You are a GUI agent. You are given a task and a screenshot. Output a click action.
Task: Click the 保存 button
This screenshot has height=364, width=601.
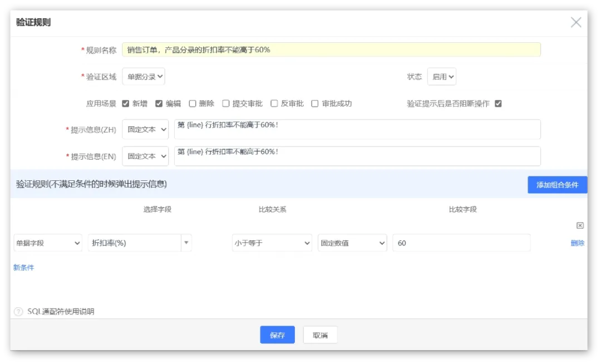pos(277,335)
